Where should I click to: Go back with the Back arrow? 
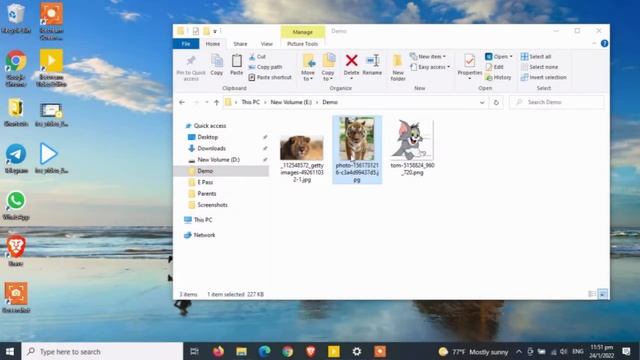(182, 102)
